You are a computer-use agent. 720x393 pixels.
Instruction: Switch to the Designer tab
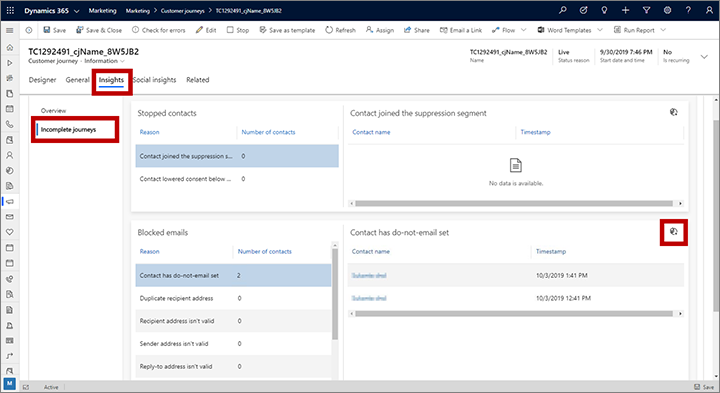(42, 80)
